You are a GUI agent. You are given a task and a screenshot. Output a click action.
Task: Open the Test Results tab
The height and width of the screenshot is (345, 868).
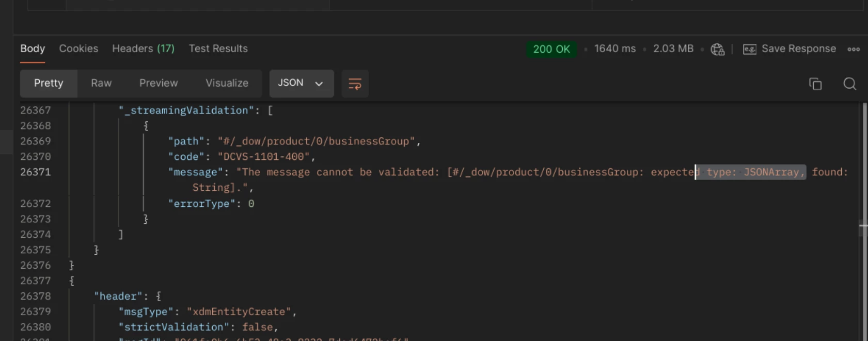[218, 48]
